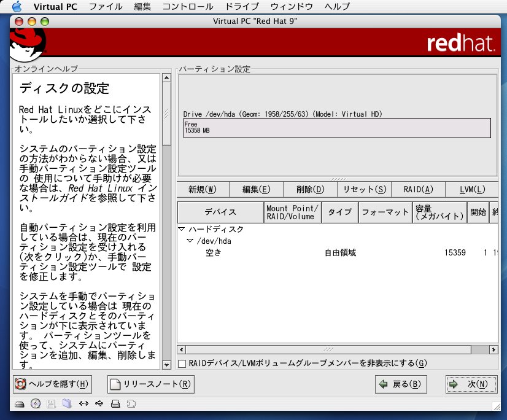The image size is (507, 420).
Task: Click the hard disk status icon
Action: pyautogui.click(x=20, y=404)
